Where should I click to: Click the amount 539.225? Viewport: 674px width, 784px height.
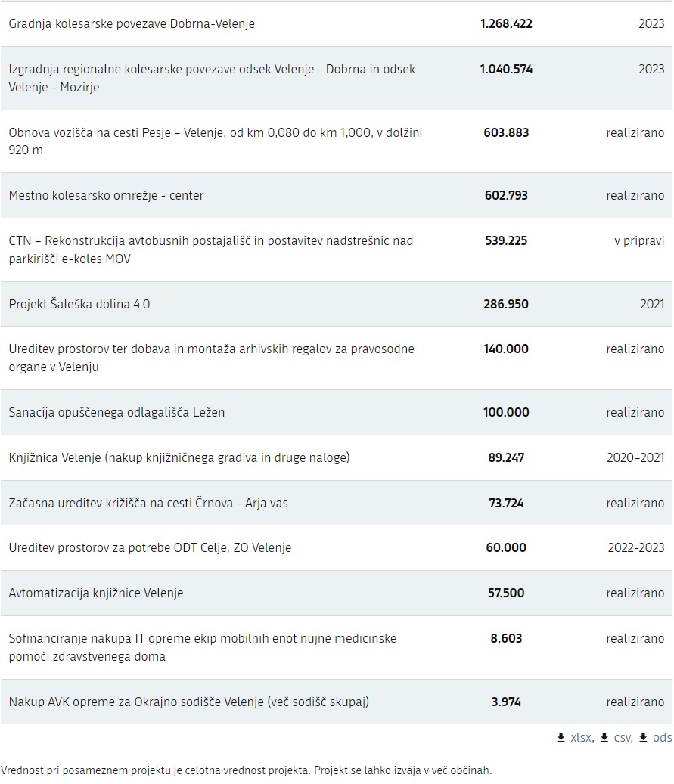506,240
